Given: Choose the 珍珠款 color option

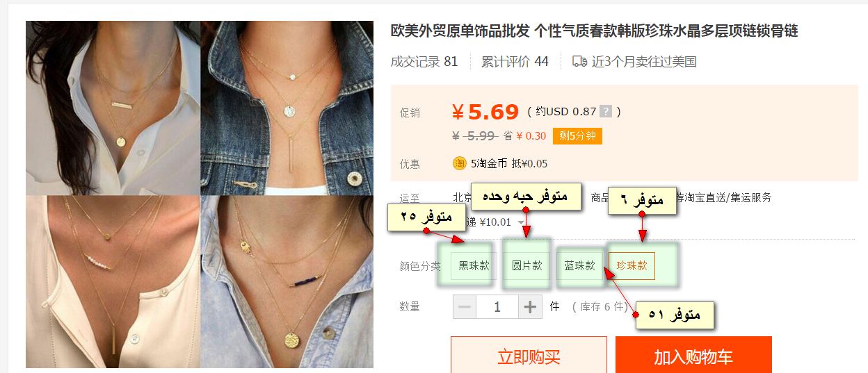Looking at the screenshot, I should 632,265.
